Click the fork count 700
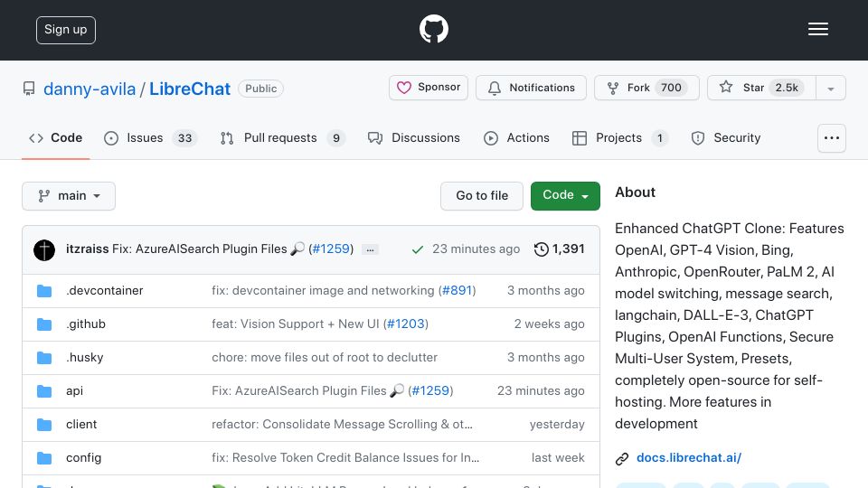 671,88
